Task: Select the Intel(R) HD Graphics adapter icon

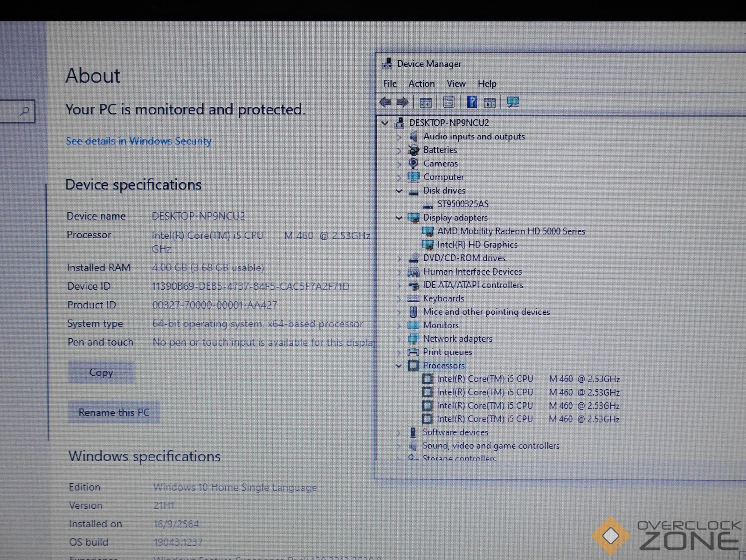Action: 428,244
